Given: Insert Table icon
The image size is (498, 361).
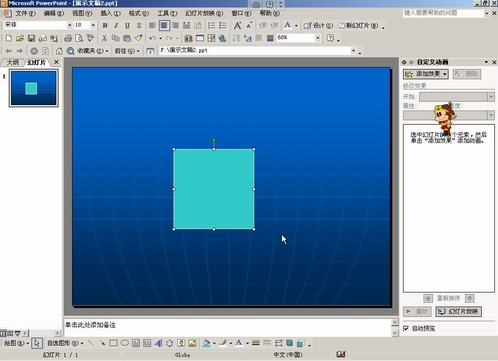Looking at the screenshot, I should (x=200, y=38).
